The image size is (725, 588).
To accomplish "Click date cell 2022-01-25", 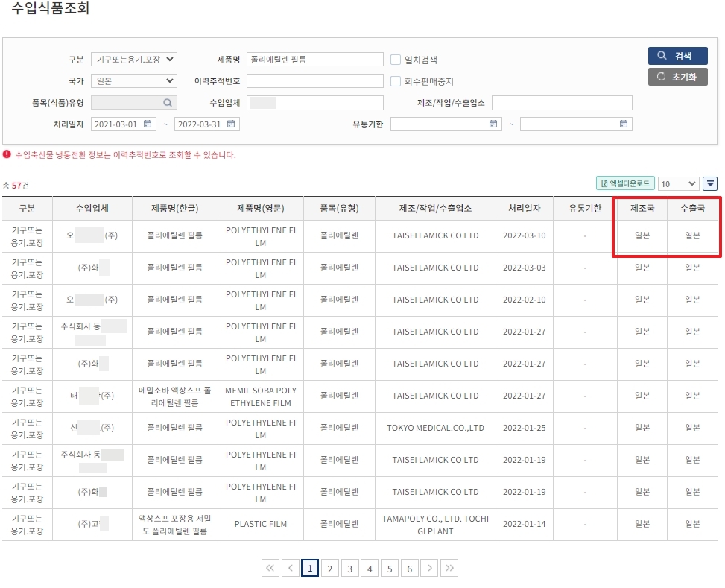I will [525, 428].
